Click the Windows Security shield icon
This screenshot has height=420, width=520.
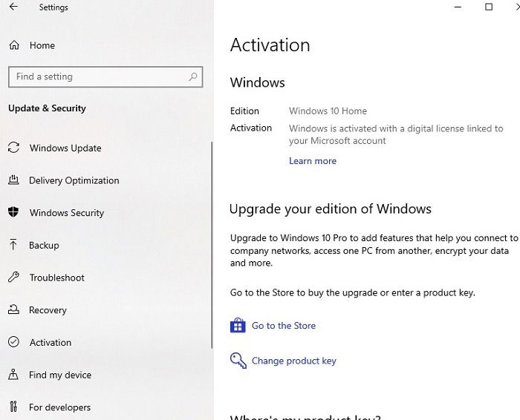pos(13,212)
